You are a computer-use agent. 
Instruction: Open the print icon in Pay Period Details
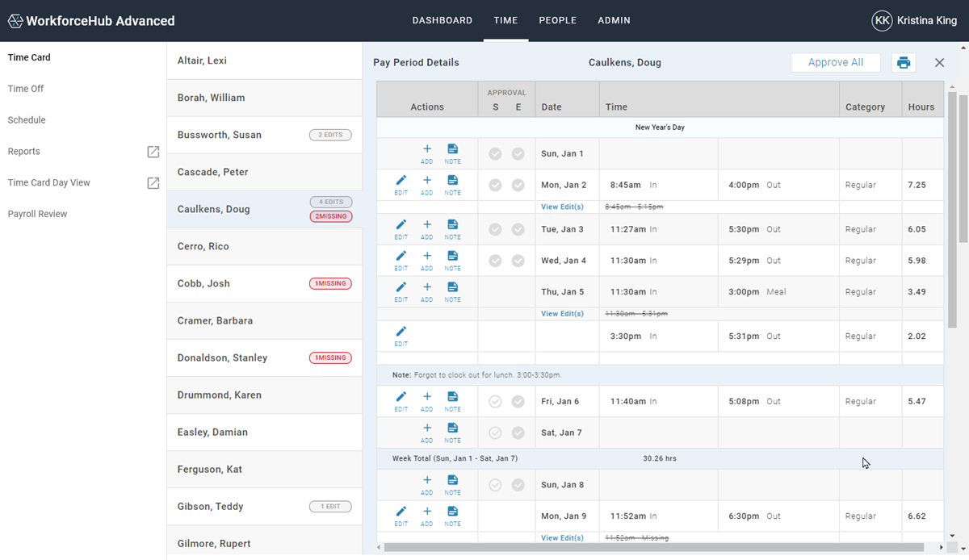coord(903,62)
